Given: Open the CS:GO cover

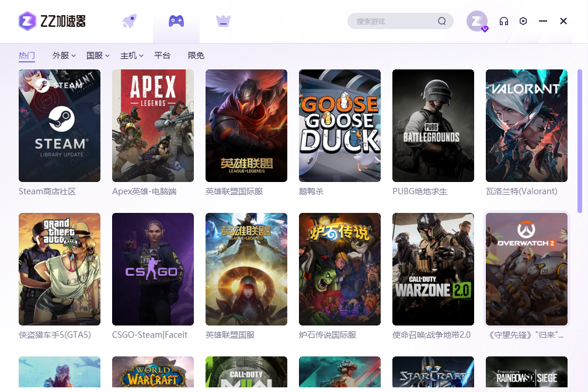Looking at the screenshot, I should pyautogui.click(x=153, y=269).
